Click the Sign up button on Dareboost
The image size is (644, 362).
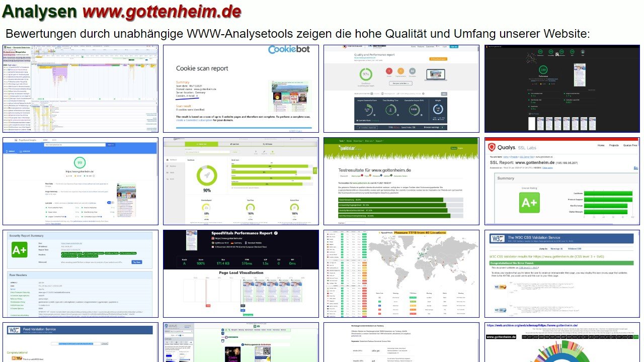pos(454,47)
